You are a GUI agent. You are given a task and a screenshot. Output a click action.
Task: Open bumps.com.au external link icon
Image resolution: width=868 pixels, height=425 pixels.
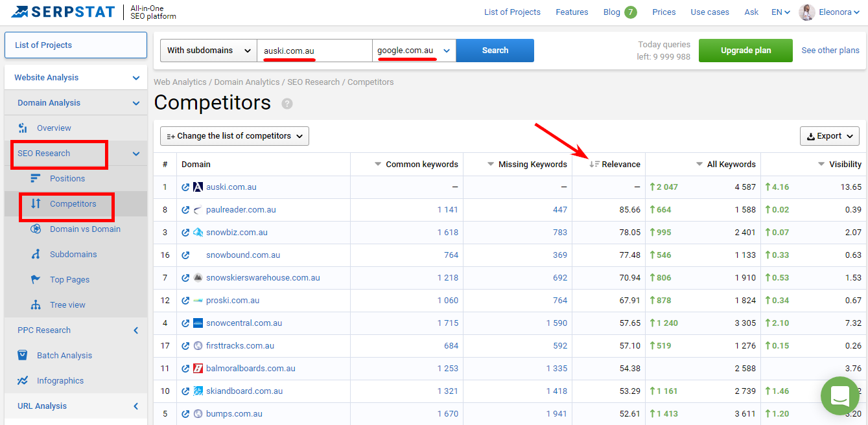(x=185, y=414)
